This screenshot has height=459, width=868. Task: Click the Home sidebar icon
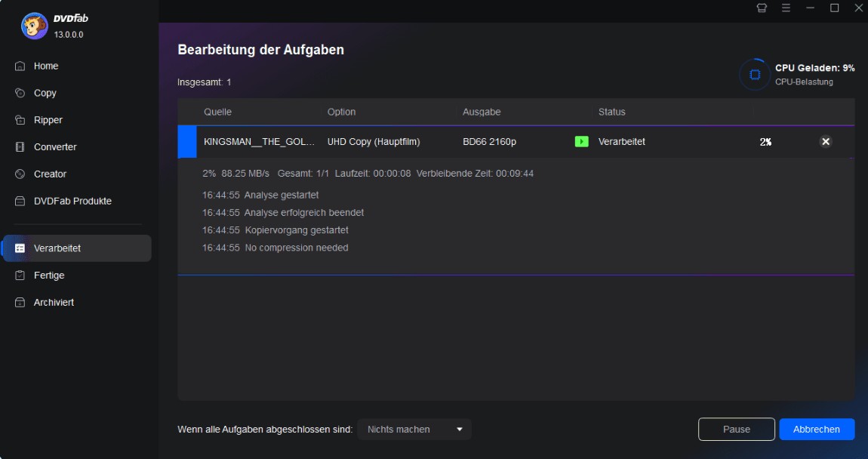click(20, 66)
